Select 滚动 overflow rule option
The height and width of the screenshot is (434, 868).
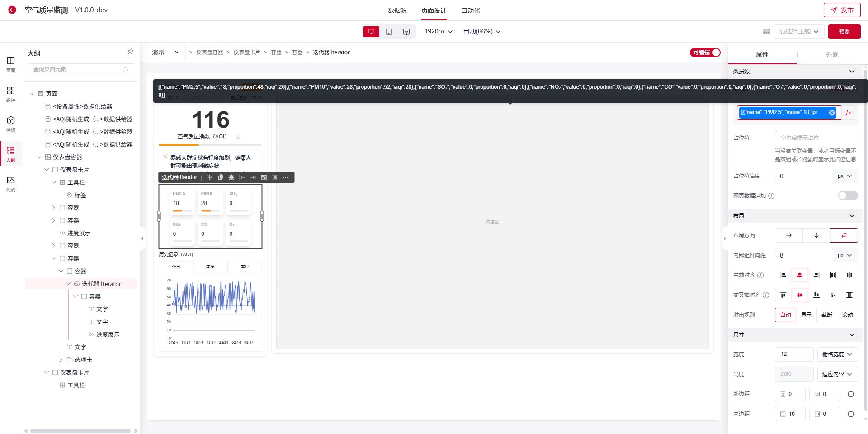tap(847, 315)
